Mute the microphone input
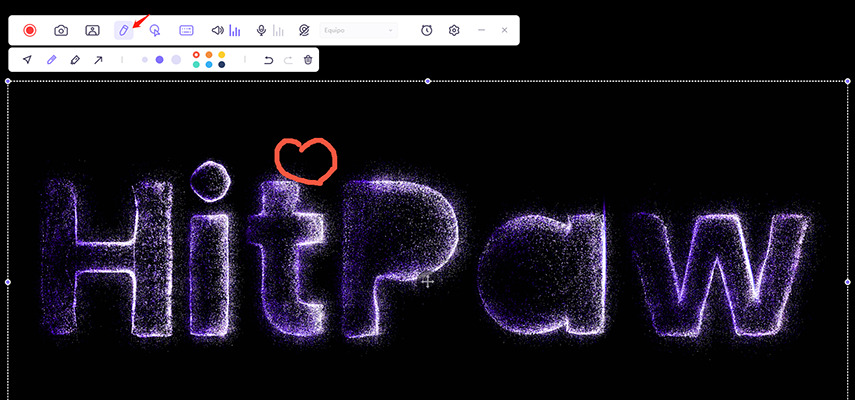This screenshot has height=400, width=855. (x=262, y=31)
